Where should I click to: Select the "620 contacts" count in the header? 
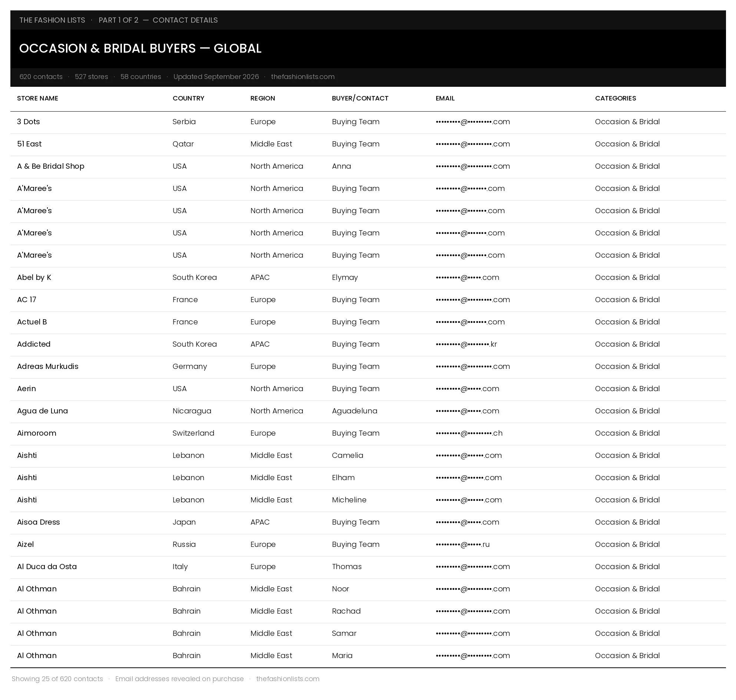pyautogui.click(x=41, y=76)
